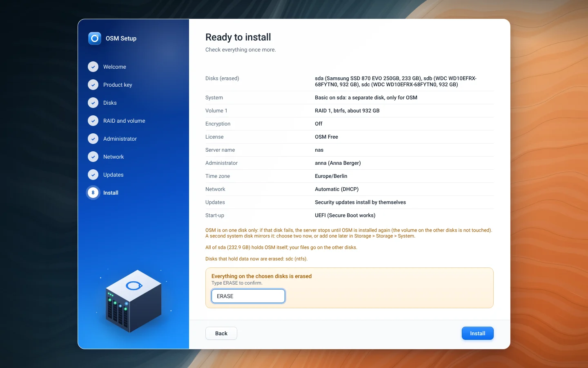Click the disks list value starting 'sda (Samsung SSD'

(396, 81)
